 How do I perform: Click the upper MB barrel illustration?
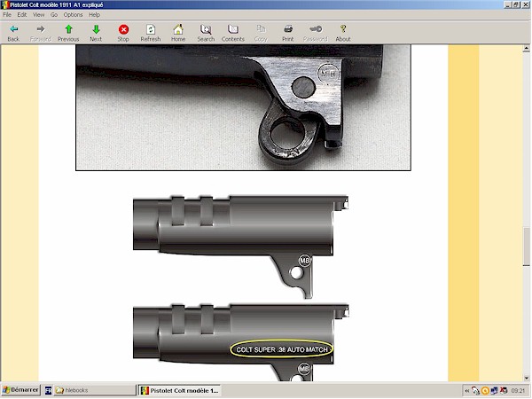pos(241,246)
